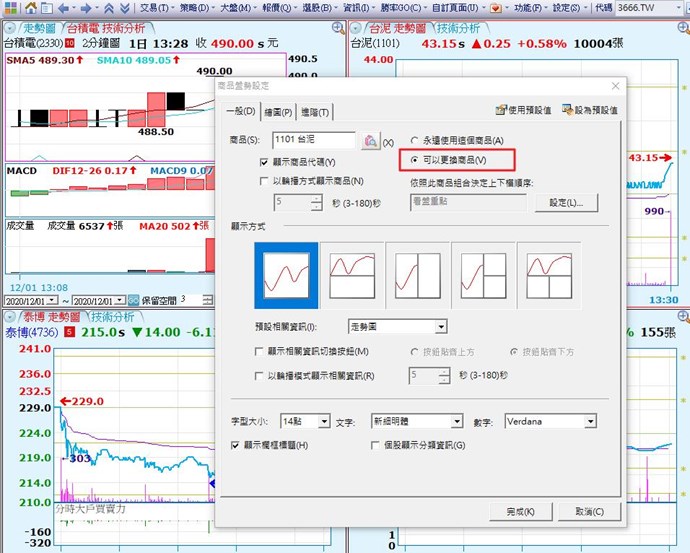Image resolution: width=690 pixels, height=553 pixels.
Task: Uncheck 顯示商品代碼 checkbox
Action: tap(264, 161)
